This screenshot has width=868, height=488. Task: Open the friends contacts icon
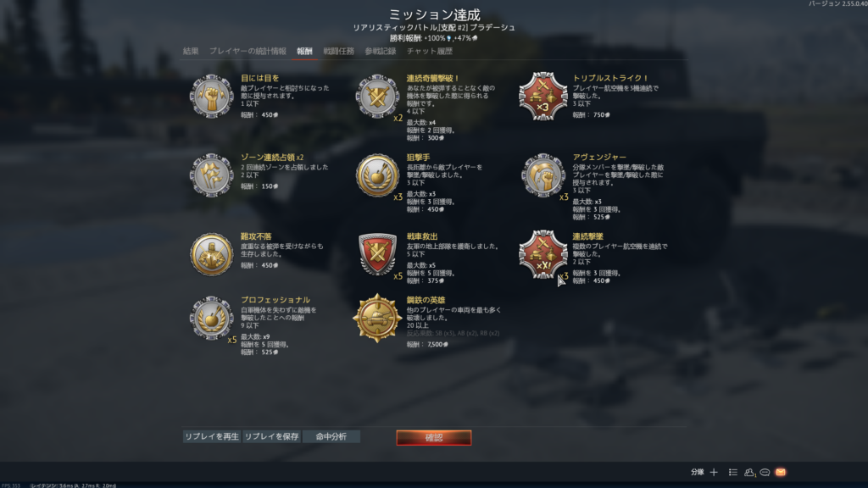point(749,472)
